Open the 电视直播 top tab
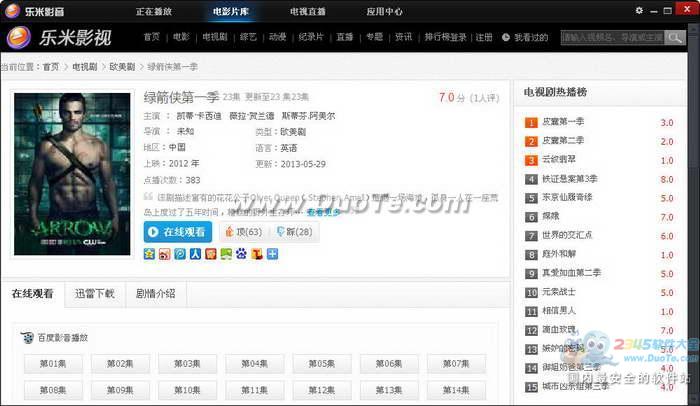The width and height of the screenshot is (700, 406). point(306,12)
